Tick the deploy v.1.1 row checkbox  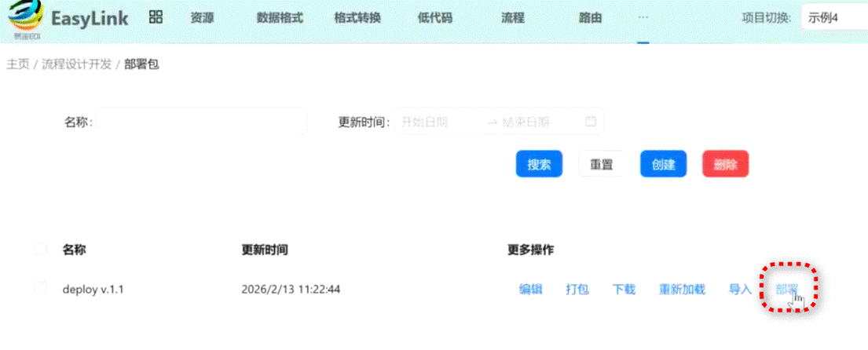41,289
